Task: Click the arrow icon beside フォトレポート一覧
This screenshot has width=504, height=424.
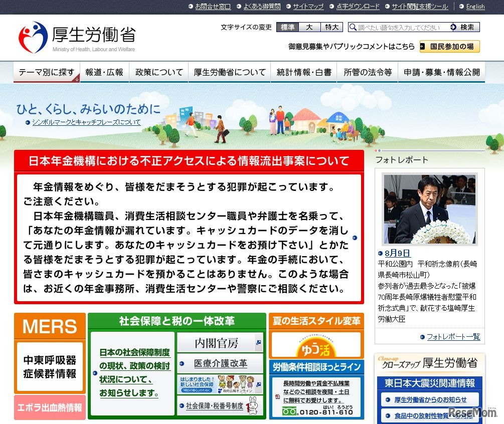Action: [x=422, y=337]
